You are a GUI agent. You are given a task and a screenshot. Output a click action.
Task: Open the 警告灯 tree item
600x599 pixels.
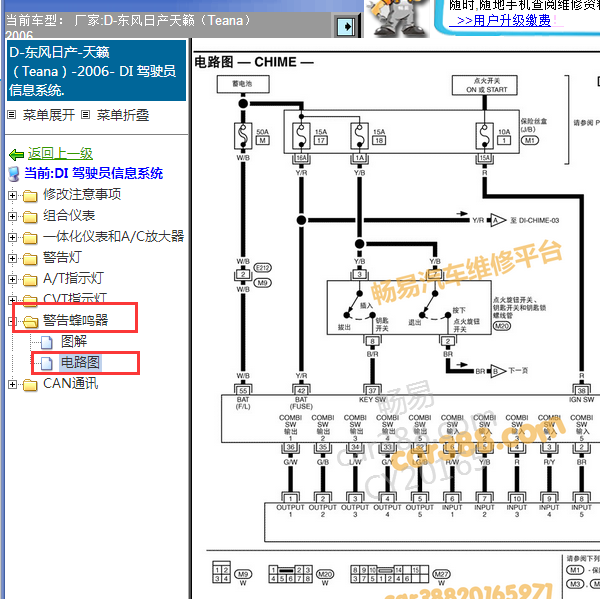(62, 258)
